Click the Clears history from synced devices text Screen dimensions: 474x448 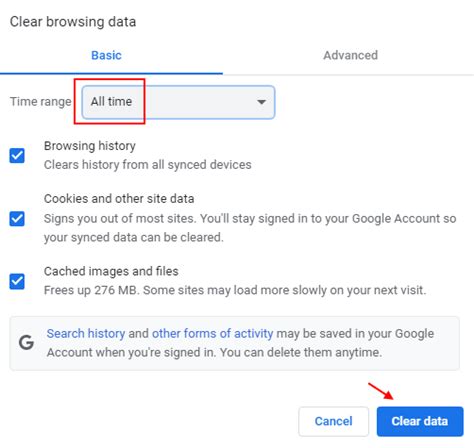tap(148, 165)
